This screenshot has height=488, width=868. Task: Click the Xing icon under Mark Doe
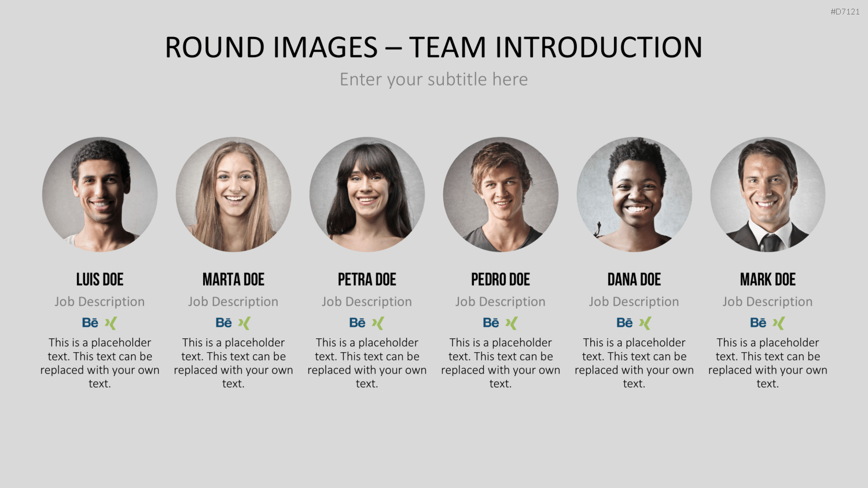[779, 323]
